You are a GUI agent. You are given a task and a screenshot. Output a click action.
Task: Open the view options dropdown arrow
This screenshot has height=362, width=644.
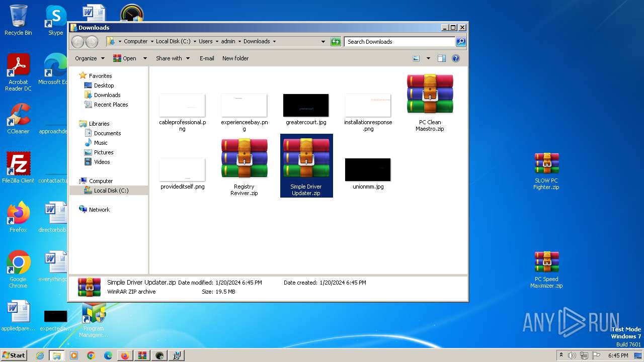[428, 58]
